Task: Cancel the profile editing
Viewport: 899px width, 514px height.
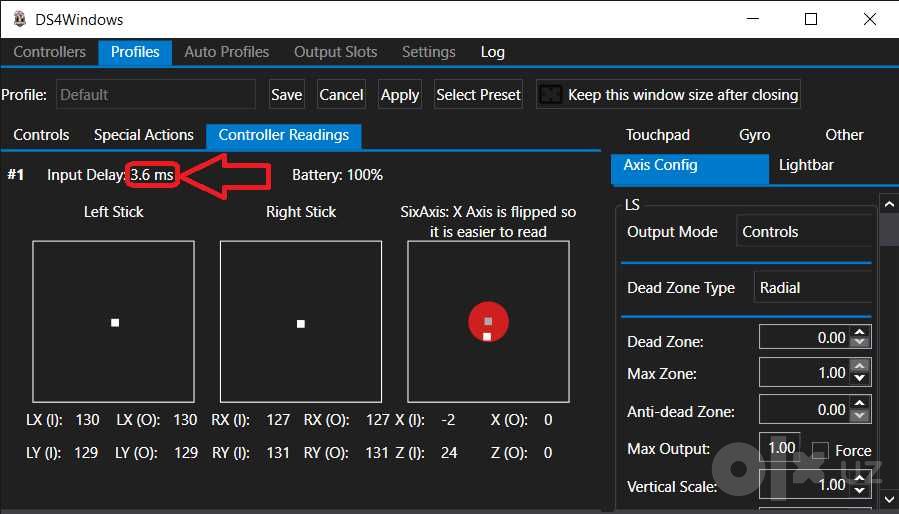Action: coord(341,95)
